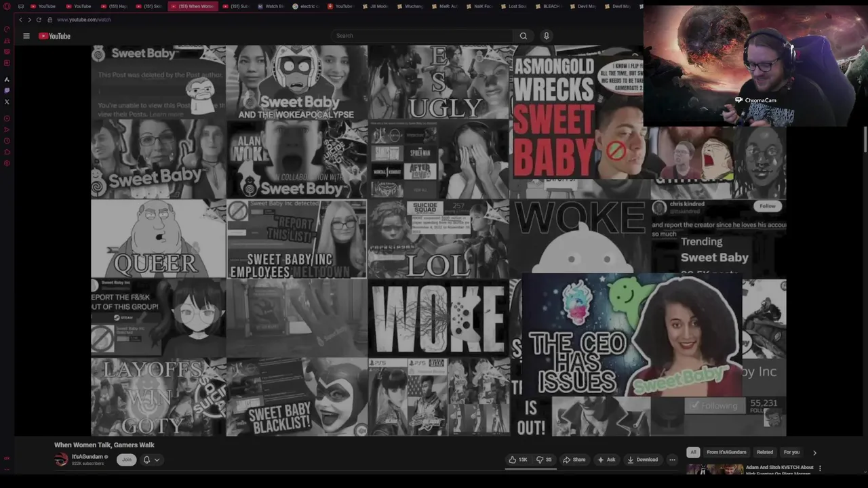Start voice search with microphone icon
The image size is (868, 488).
pyautogui.click(x=547, y=36)
